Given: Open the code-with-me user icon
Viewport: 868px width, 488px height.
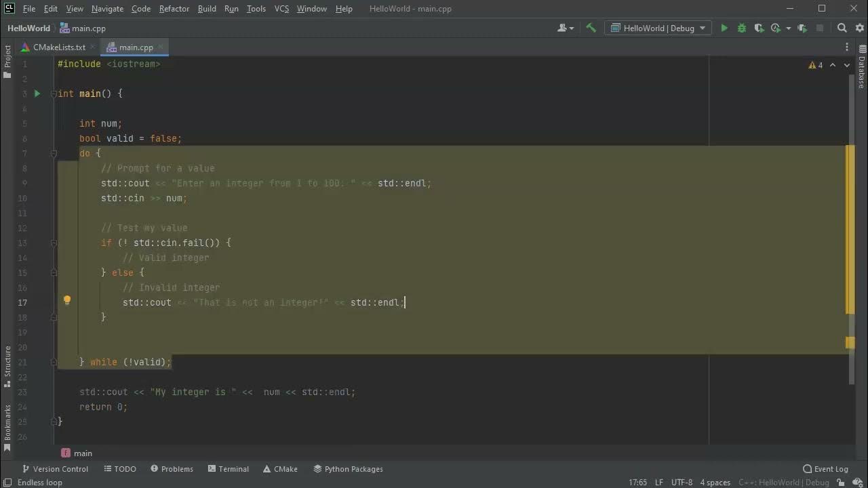Looking at the screenshot, I should coord(566,28).
